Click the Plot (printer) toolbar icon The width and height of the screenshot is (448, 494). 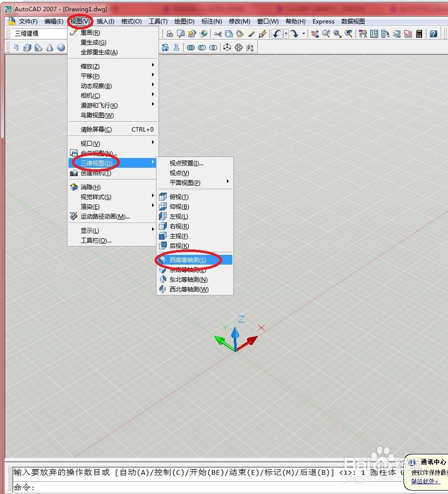click(x=170, y=34)
